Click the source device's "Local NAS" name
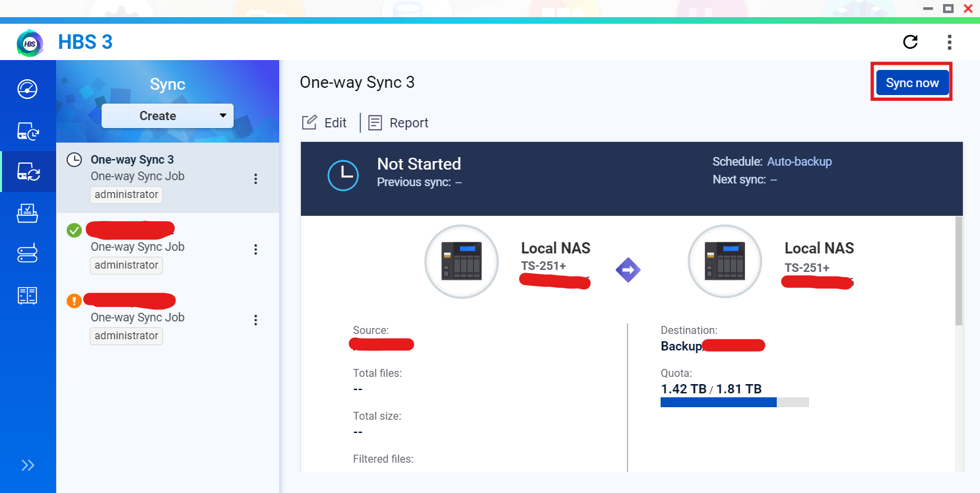This screenshot has height=493, width=980. tap(556, 248)
